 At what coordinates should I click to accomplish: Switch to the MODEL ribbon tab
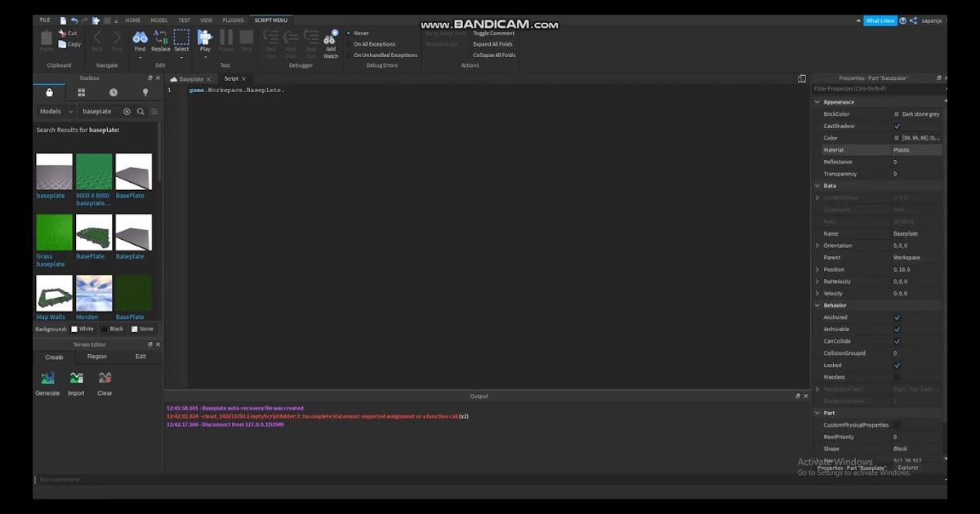(x=158, y=20)
